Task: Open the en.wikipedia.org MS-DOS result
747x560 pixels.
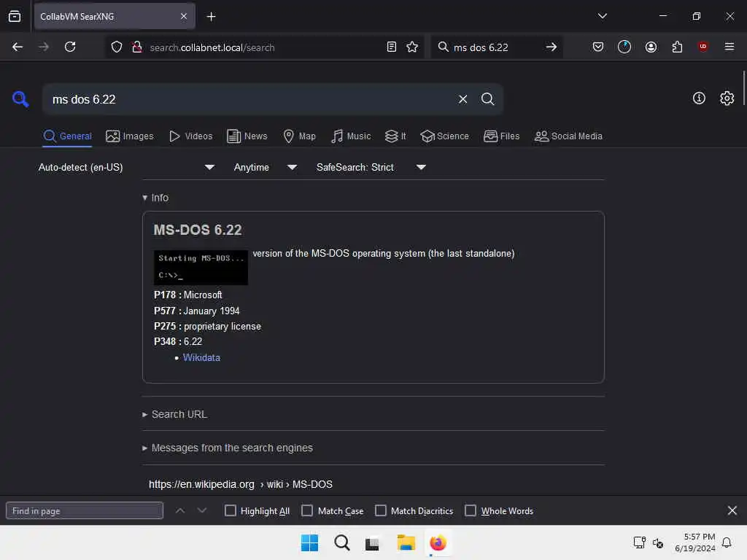Action: coord(241,484)
